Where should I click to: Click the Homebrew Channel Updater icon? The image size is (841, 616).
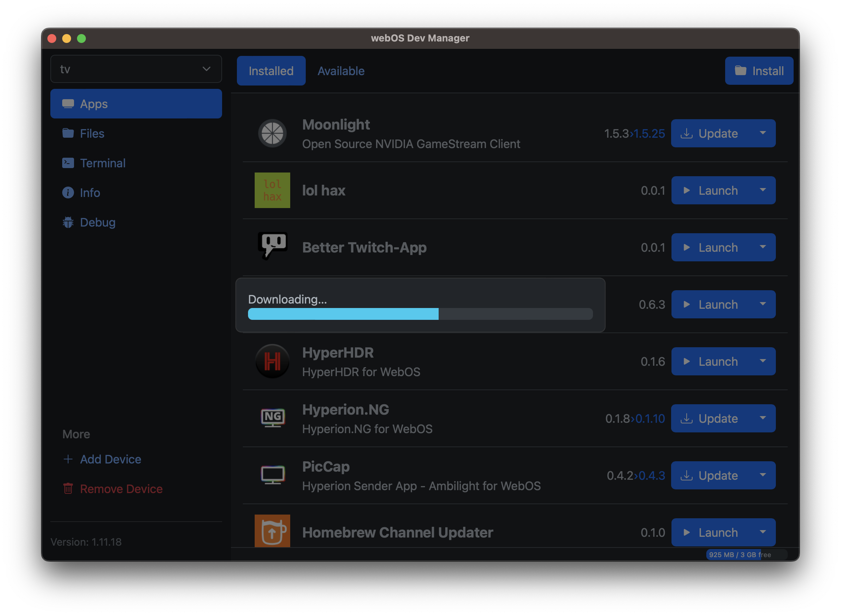point(272,531)
